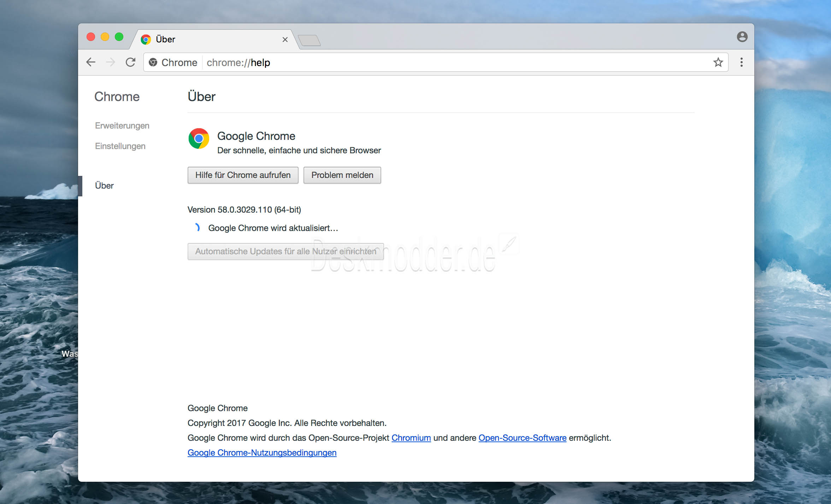Click the Problem melden button
The height and width of the screenshot is (504, 831).
(x=342, y=175)
